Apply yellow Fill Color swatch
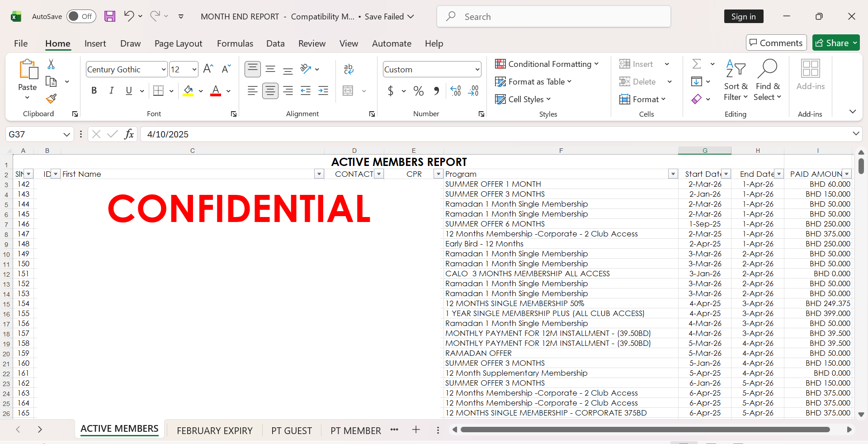This screenshot has height=444, width=868. pos(188,91)
